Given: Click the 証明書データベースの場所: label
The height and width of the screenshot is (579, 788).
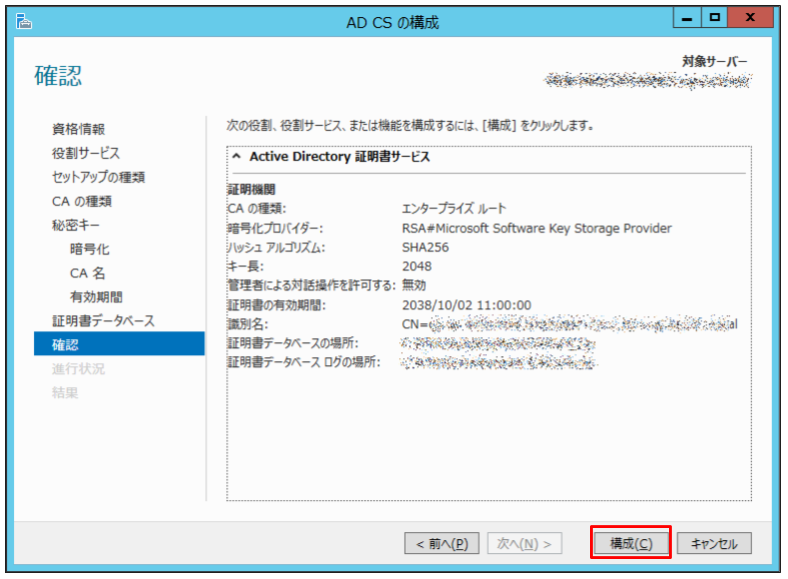Looking at the screenshot, I should click(x=293, y=343).
